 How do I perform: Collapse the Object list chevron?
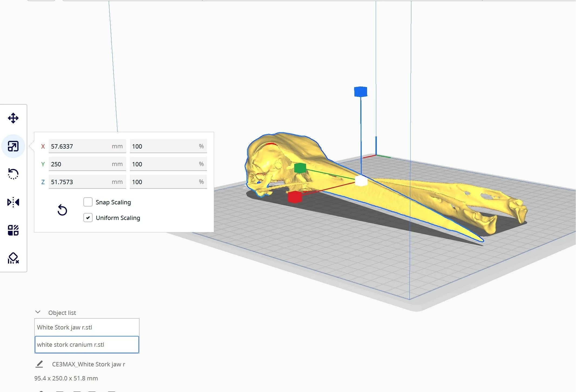(x=38, y=312)
